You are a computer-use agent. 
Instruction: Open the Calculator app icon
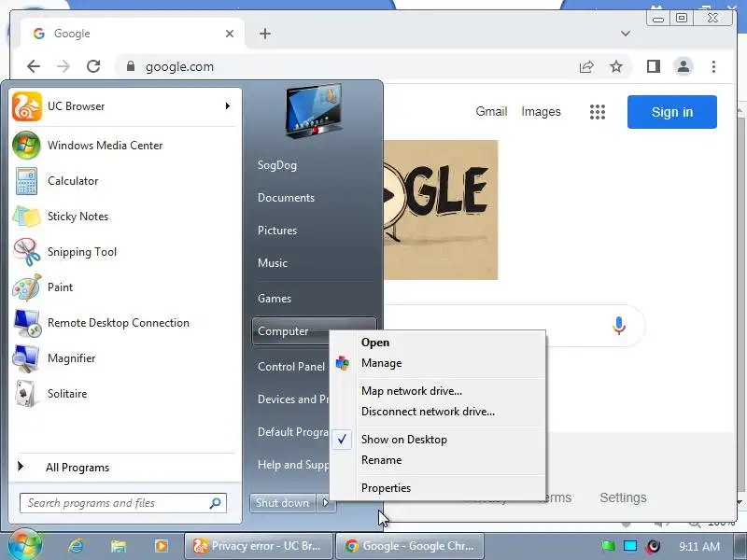26,181
